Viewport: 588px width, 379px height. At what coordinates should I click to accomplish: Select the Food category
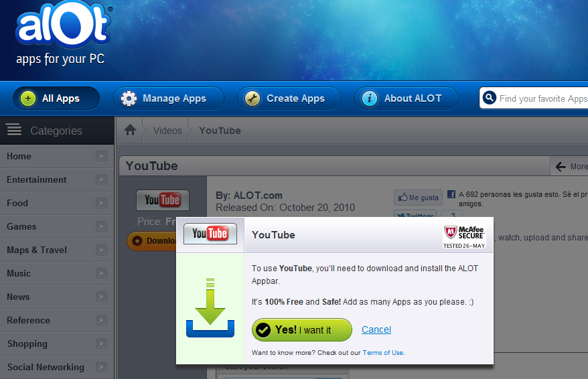(x=57, y=203)
